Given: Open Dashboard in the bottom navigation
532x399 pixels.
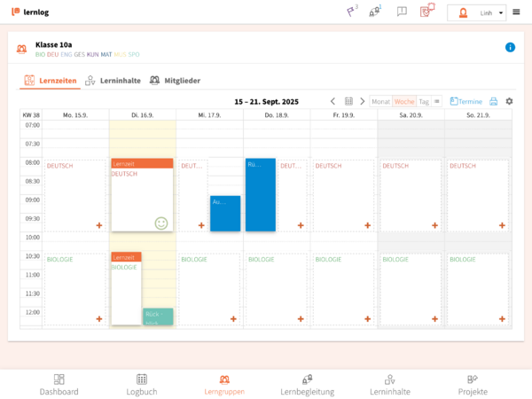Looking at the screenshot, I should (59, 384).
